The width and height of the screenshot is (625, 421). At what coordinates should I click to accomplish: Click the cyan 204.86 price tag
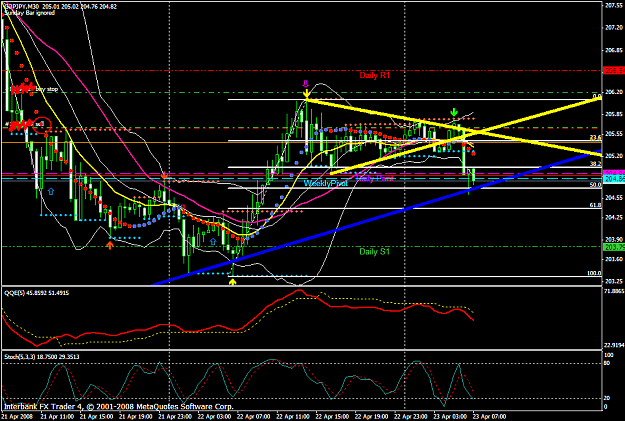(614, 179)
